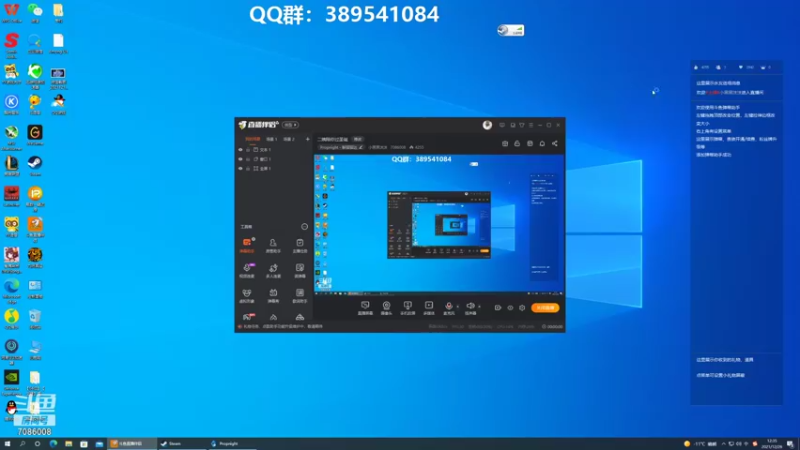This screenshot has width=800, height=450.
Task: Open the user avatar profile
Action: (487, 125)
